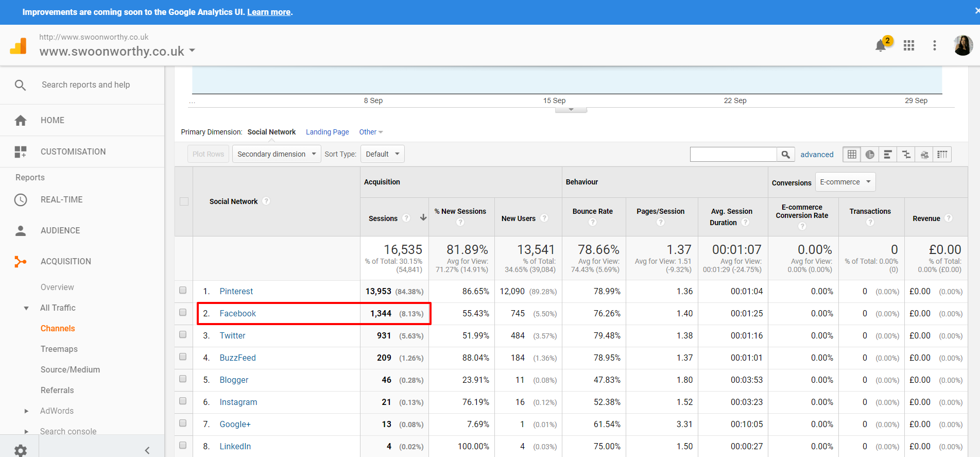Switch to pie chart view
980x457 pixels.
click(x=870, y=155)
